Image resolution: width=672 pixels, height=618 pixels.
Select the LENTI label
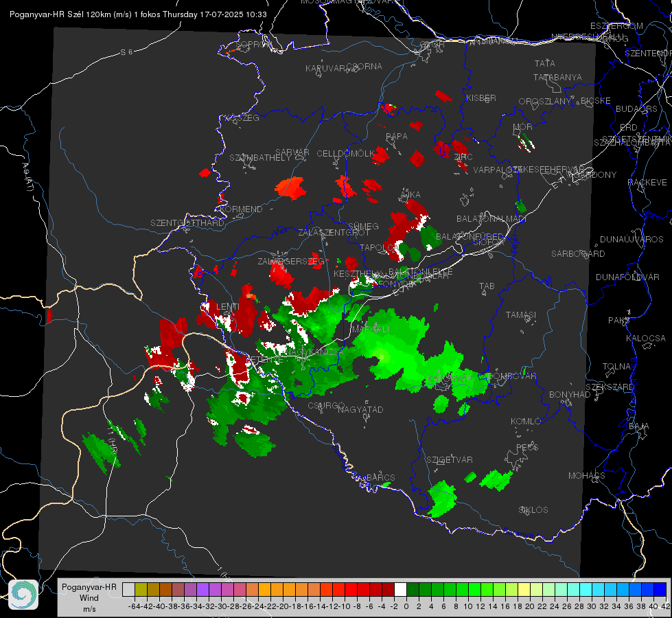[x=228, y=306]
